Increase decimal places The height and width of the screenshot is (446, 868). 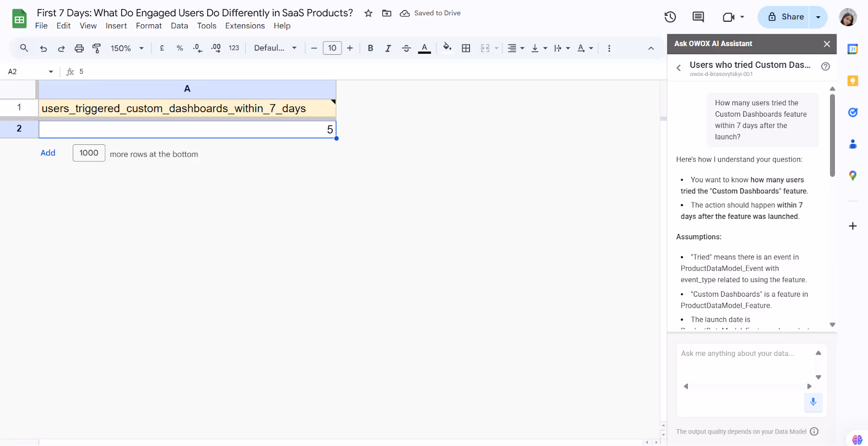216,48
